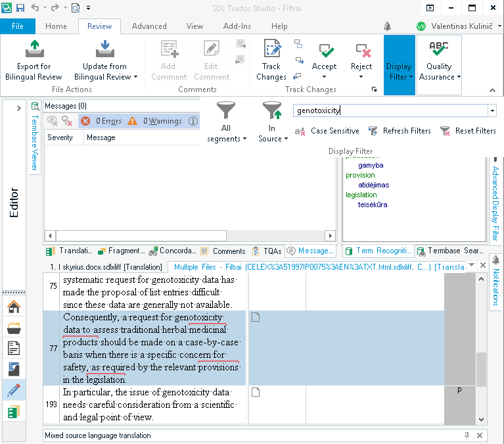Toggle the 0 Warnings message filter
This screenshot has height=444, width=504.
click(x=155, y=121)
